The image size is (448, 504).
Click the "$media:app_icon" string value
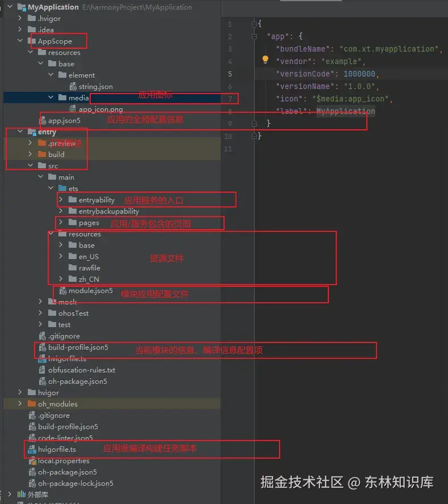[x=350, y=99]
